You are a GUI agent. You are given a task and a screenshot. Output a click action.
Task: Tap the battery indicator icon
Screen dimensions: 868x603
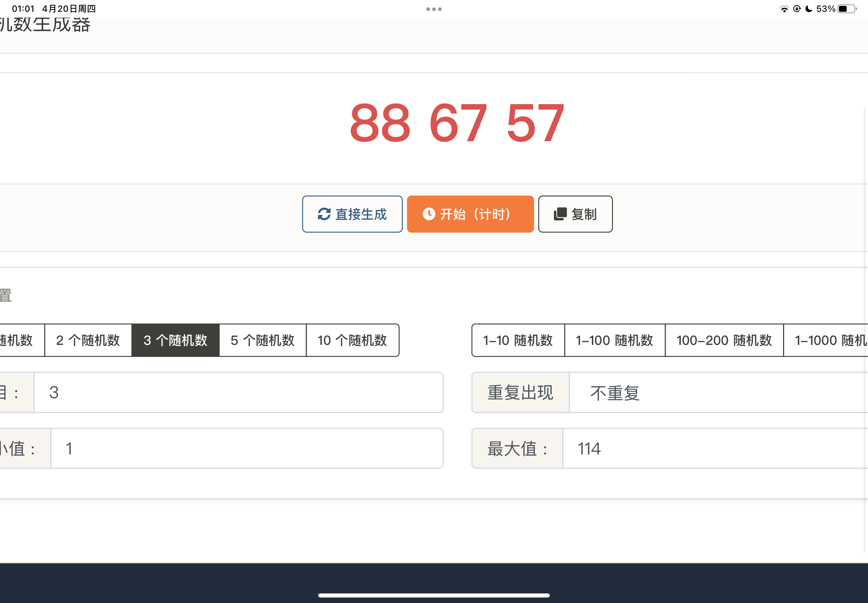click(x=847, y=9)
